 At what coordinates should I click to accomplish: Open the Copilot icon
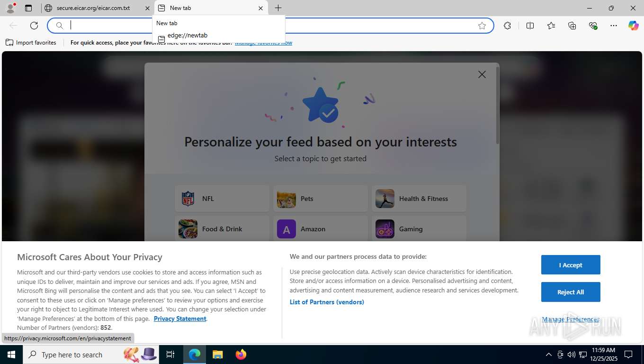633,26
